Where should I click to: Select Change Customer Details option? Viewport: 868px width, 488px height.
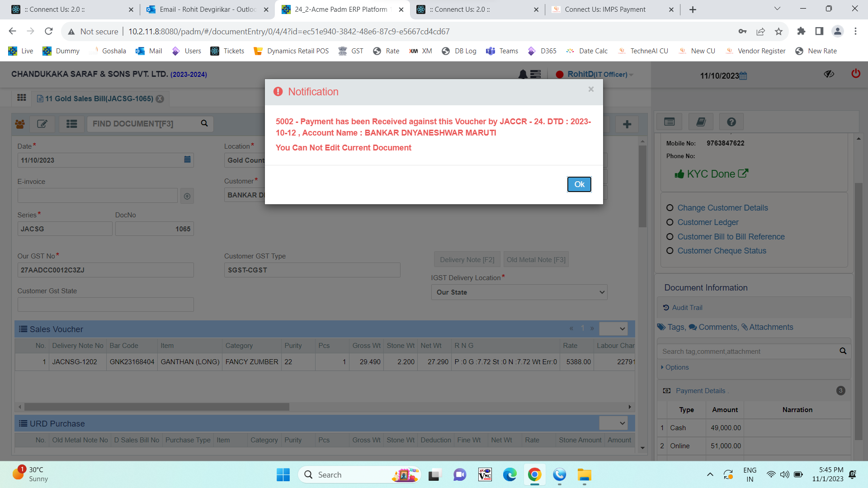722,208
